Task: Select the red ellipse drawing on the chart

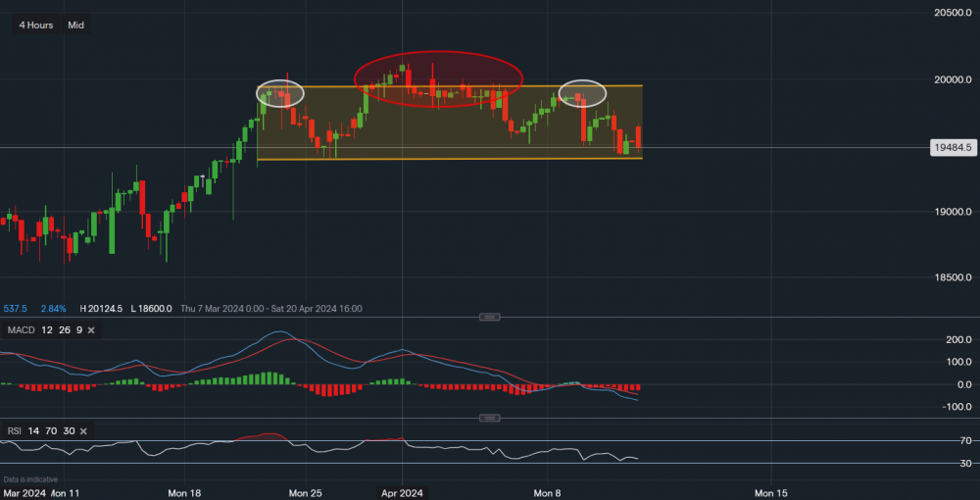Action: (437, 53)
